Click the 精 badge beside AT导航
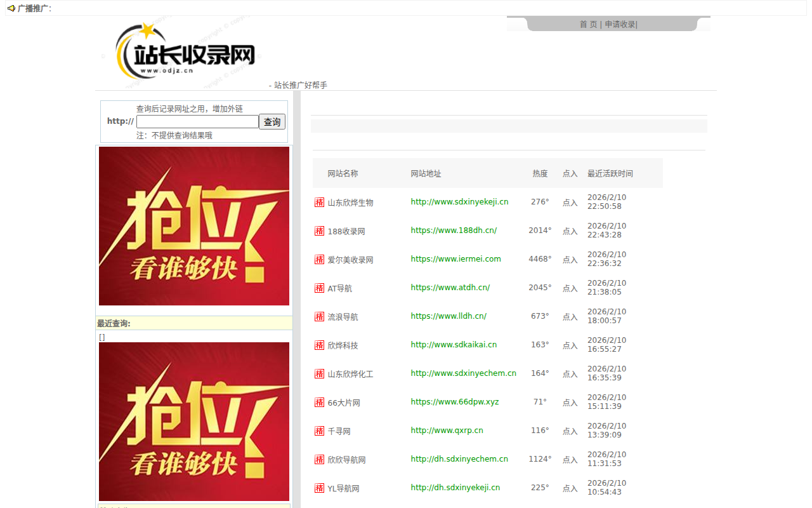 point(319,288)
